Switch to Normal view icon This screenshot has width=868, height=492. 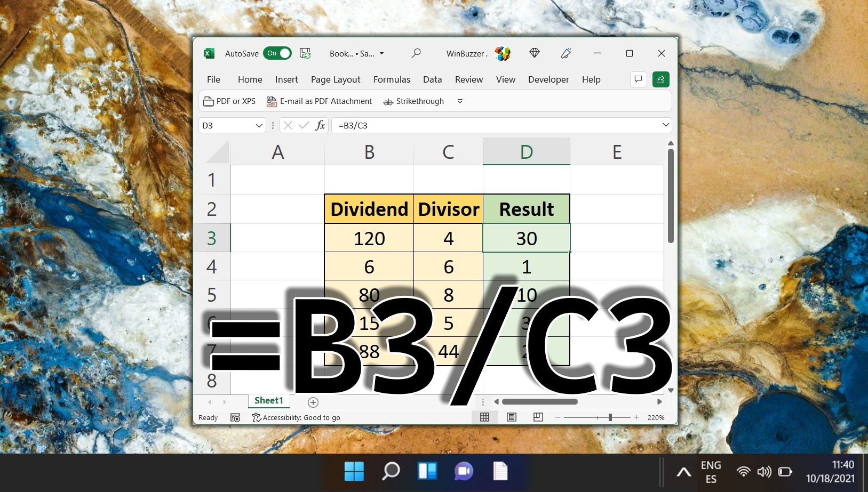coord(484,417)
